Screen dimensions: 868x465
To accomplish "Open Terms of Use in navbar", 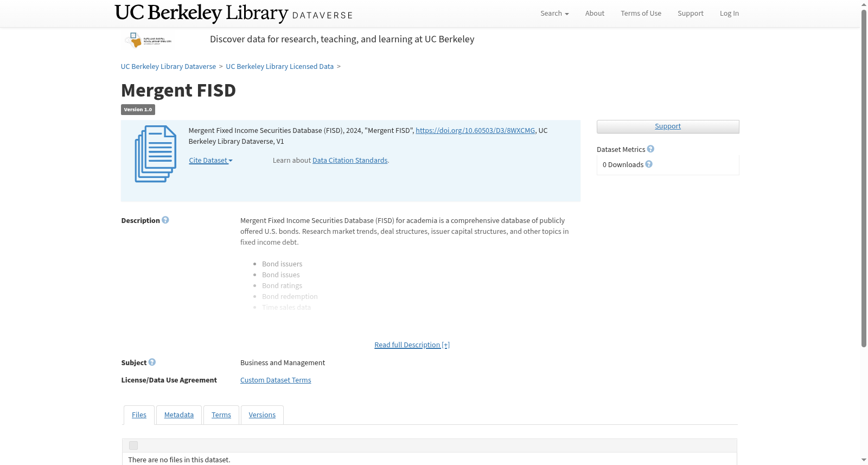I will [x=641, y=14].
